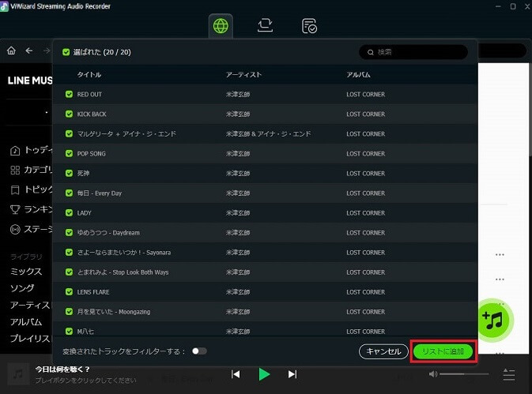Uncheck the LENS FLARE track
The height and width of the screenshot is (394, 532).
click(x=69, y=291)
